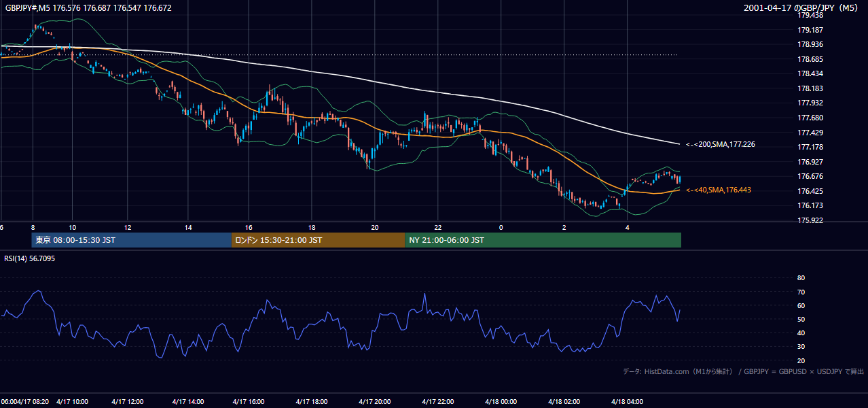This screenshot has width=868, height=408.
Task: Click hour label 16 under the price chart
Action: 249,227
